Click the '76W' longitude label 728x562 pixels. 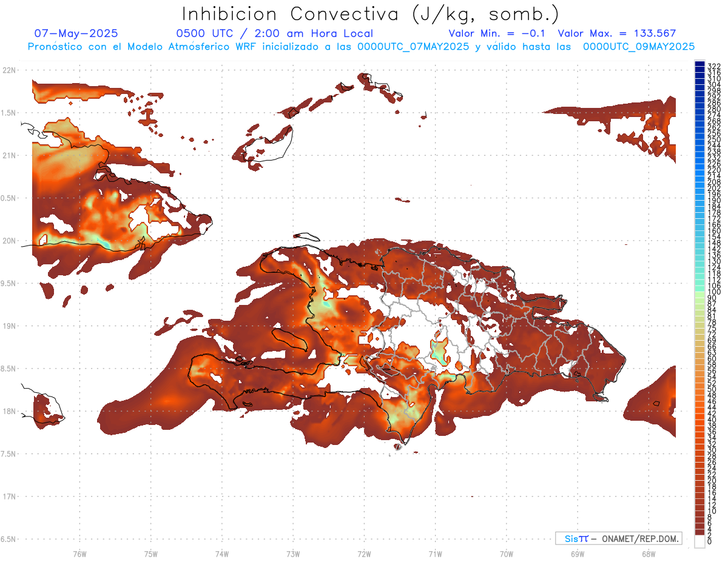pos(80,554)
